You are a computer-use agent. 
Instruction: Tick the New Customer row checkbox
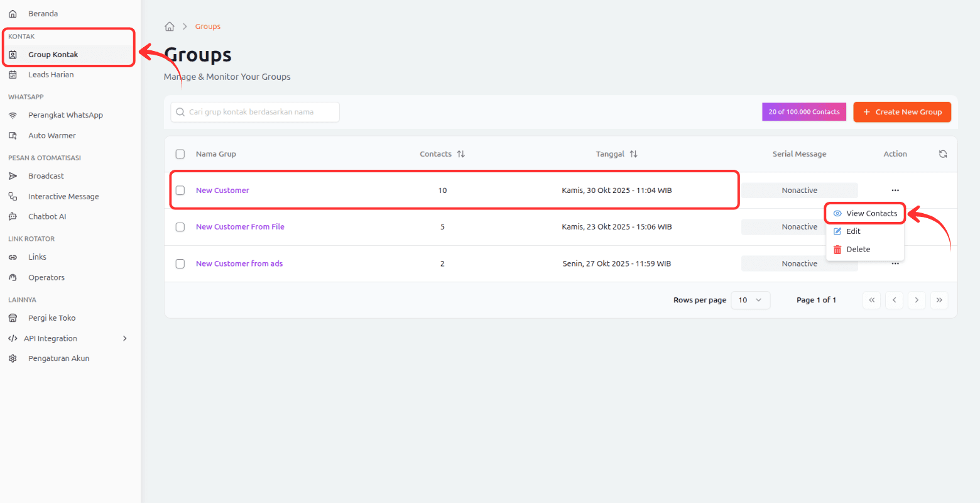(180, 191)
